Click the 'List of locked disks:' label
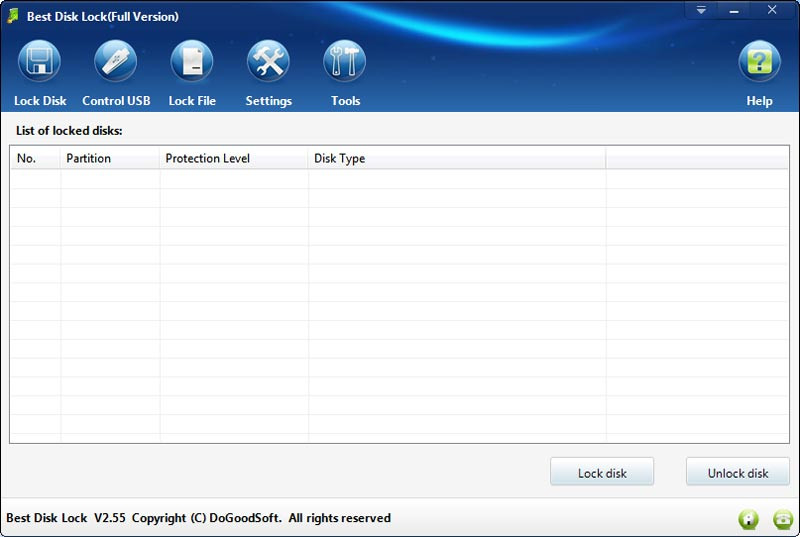Image resolution: width=800 pixels, height=537 pixels. 69,131
